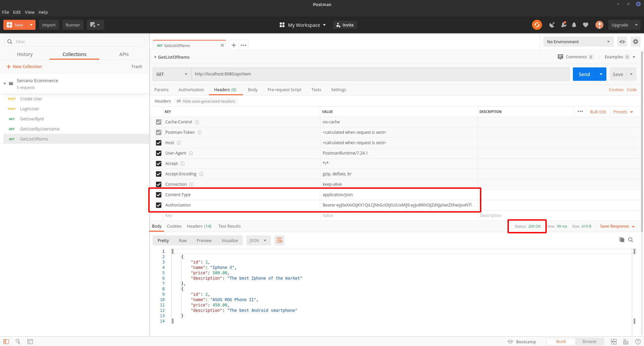The height and width of the screenshot is (346, 644).
Task: Open the wrench settings icon in header
Action: pos(563,25)
